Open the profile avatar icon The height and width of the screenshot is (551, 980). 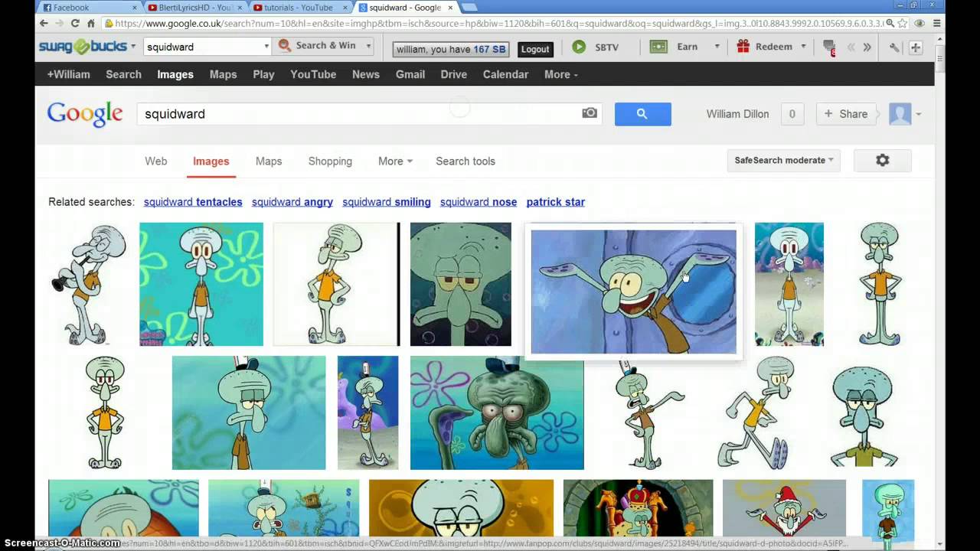click(x=900, y=114)
